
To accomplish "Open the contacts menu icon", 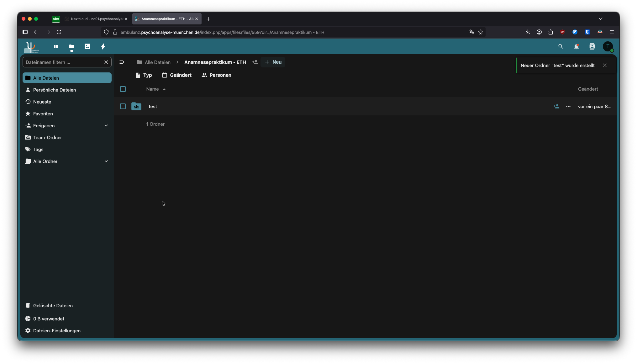I will click(x=592, y=46).
